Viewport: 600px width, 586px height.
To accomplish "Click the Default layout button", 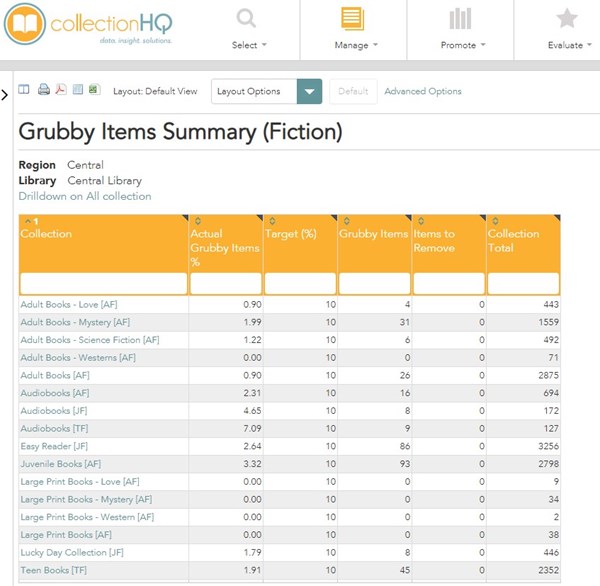I will 353,91.
